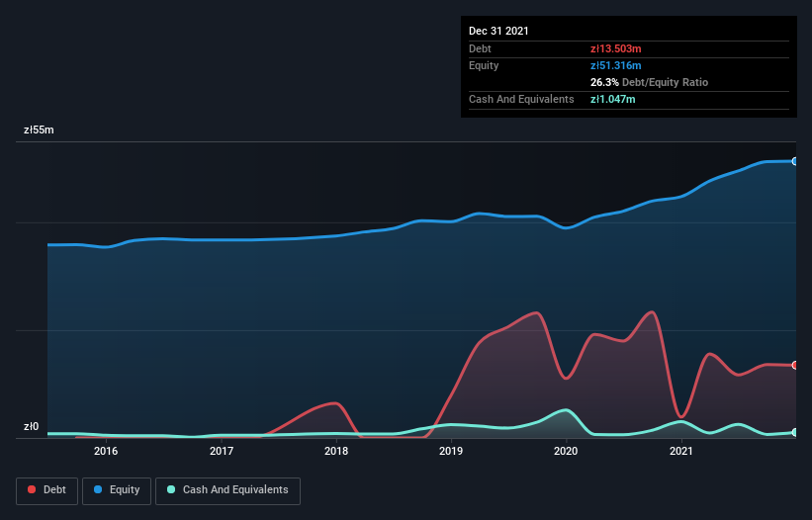The height and width of the screenshot is (520, 812).
Task: Click the zł55m y-axis label
Action: coord(39,130)
